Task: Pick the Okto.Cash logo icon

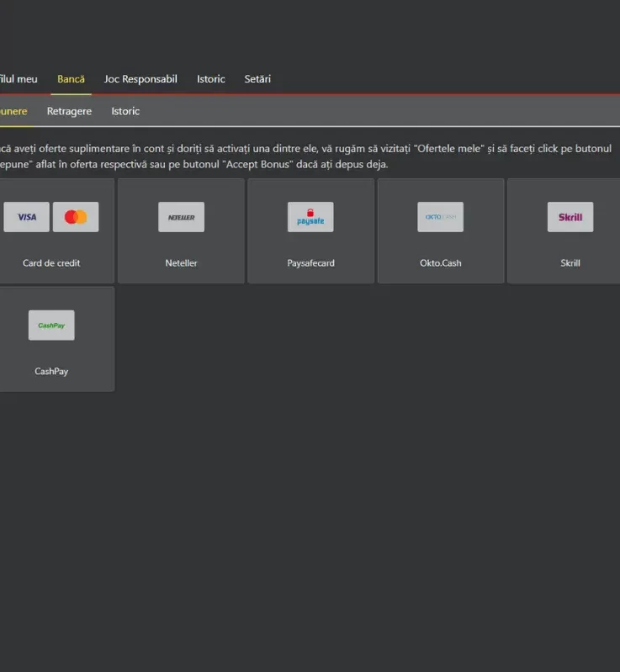Action: [440, 217]
